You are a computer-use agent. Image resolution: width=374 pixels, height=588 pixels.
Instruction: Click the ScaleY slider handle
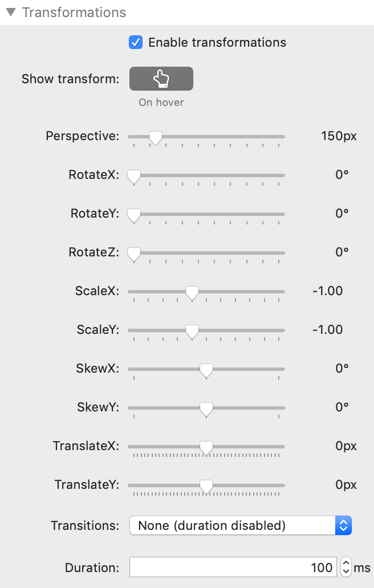(192, 331)
